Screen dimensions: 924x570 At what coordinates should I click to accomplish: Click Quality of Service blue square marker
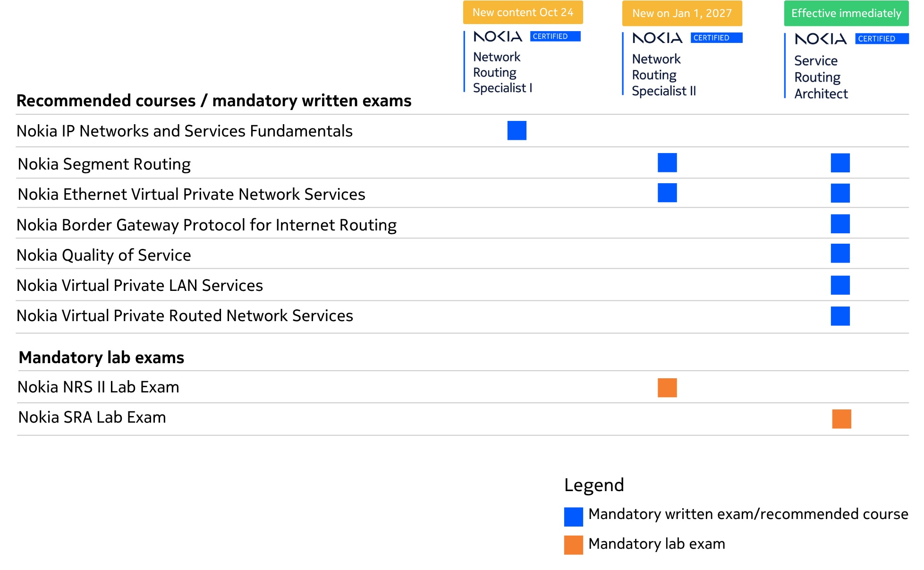840,253
